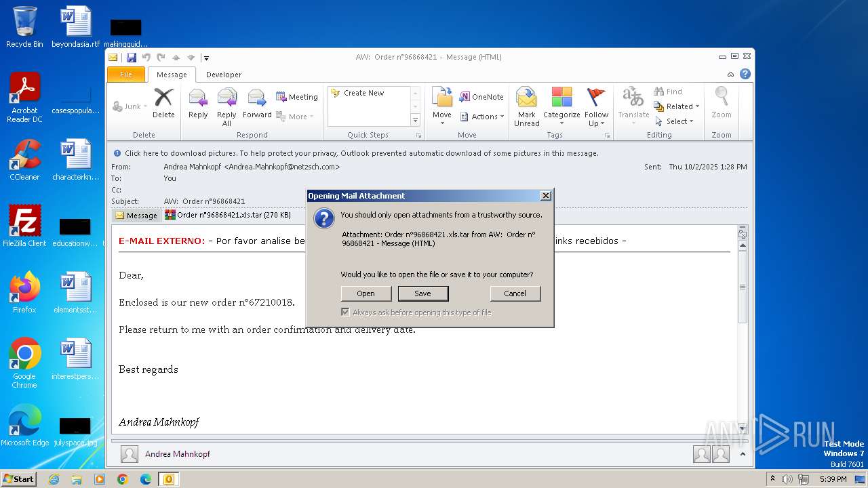This screenshot has height=488, width=868.
Task: Open the Follow Up flag menu
Action: [x=597, y=107]
